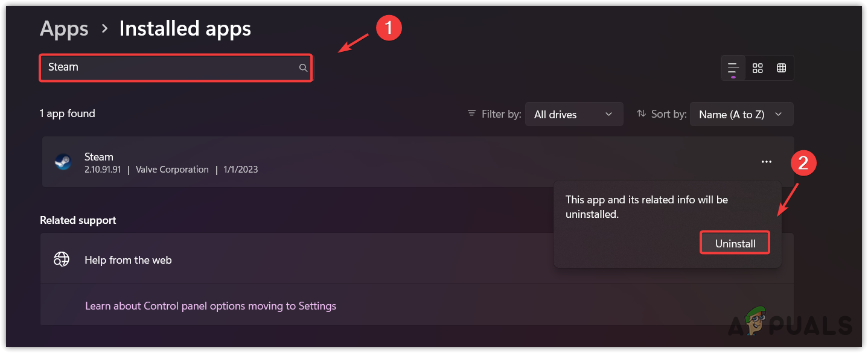Click the search magnifier icon
Viewport: 868px width, 353px height.
click(303, 68)
